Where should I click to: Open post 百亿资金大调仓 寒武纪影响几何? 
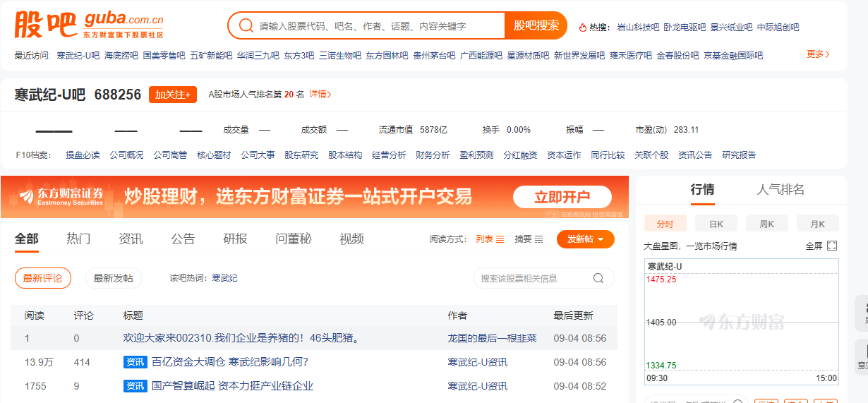[230, 362]
